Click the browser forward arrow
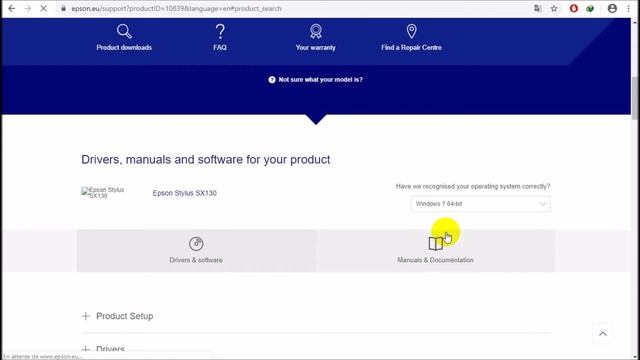Viewport: 640px width, 360px height. [x=27, y=8]
